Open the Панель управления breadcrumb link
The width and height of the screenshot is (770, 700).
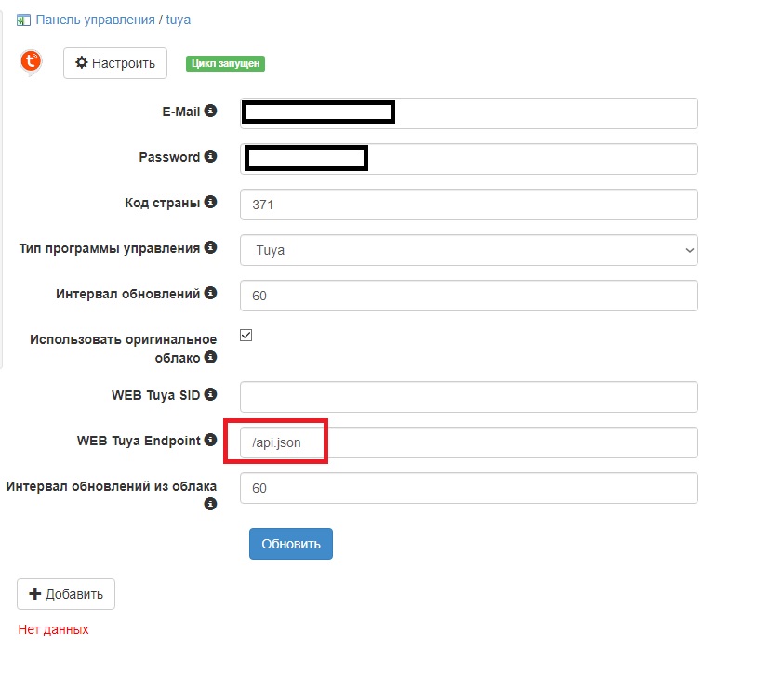(94, 20)
